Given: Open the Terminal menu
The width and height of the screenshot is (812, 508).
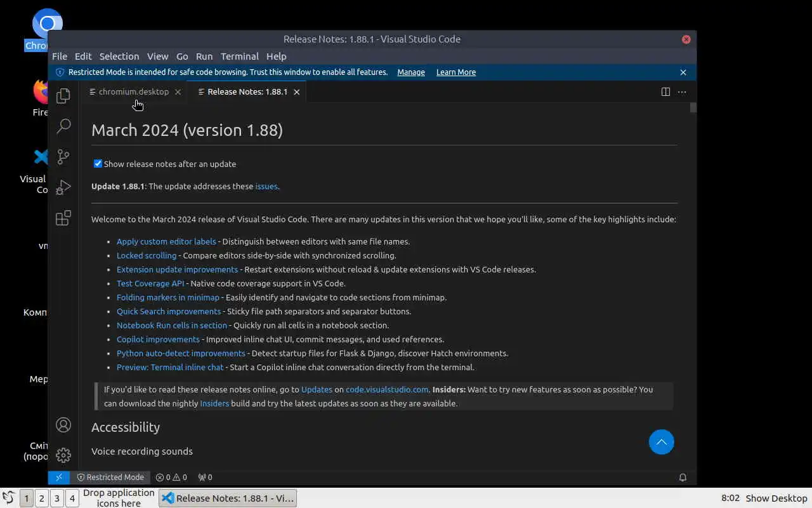Looking at the screenshot, I should [x=240, y=56].
